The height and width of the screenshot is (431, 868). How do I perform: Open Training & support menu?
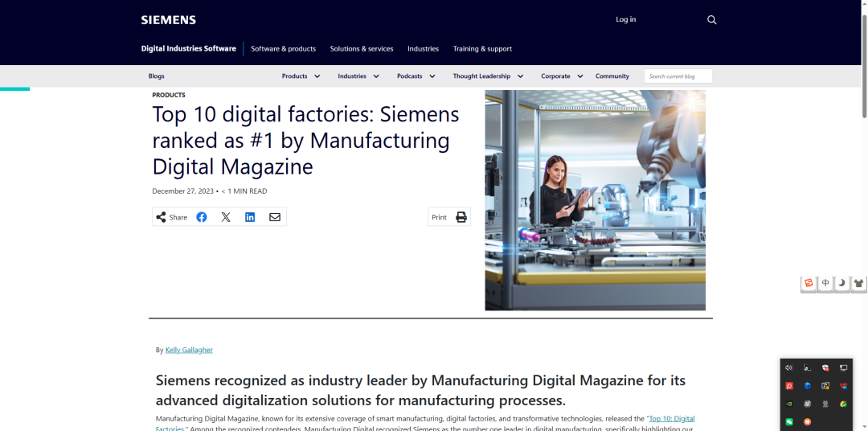click(x=482, y=49)
